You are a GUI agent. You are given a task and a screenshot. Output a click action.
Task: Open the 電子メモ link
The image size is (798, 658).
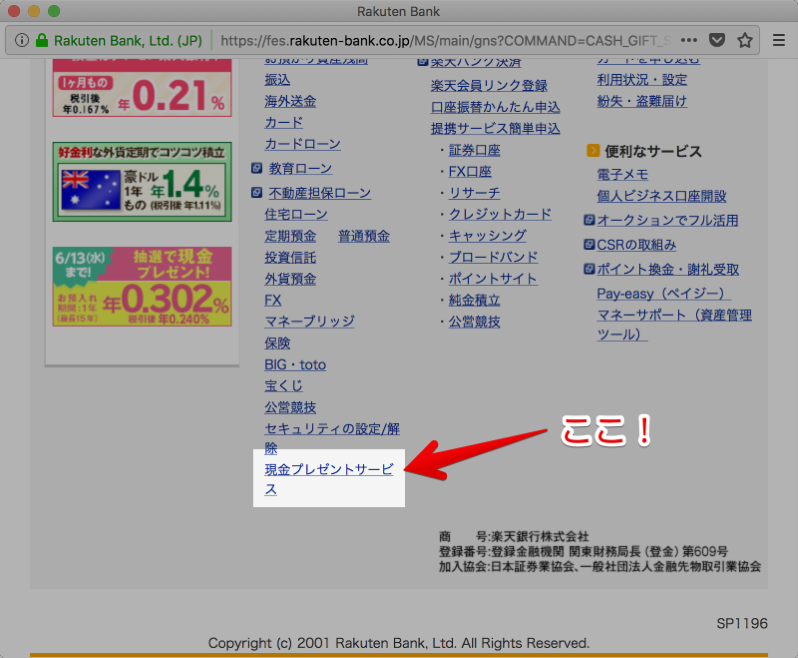click(622, 175)
